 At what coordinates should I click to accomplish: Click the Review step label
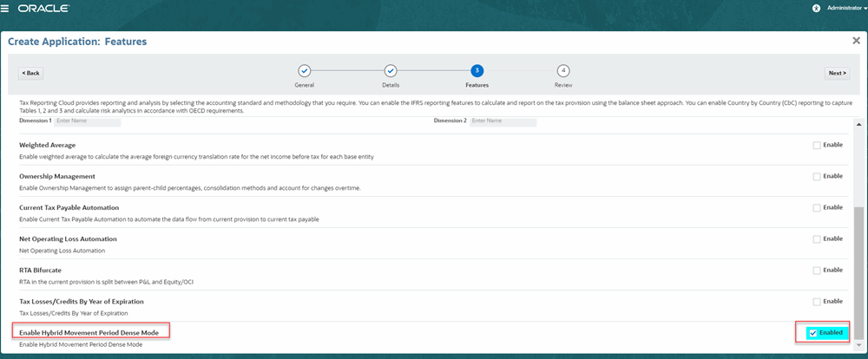tap(563, 85)
